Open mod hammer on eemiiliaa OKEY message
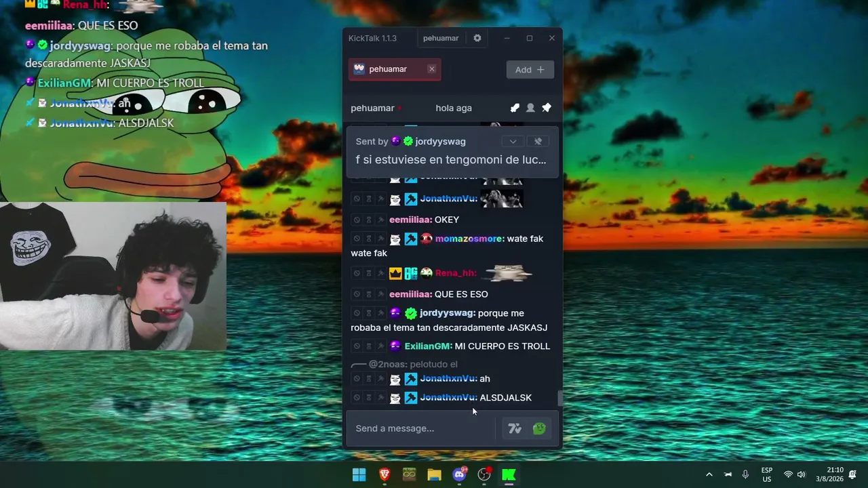 (x=380, y=220)
